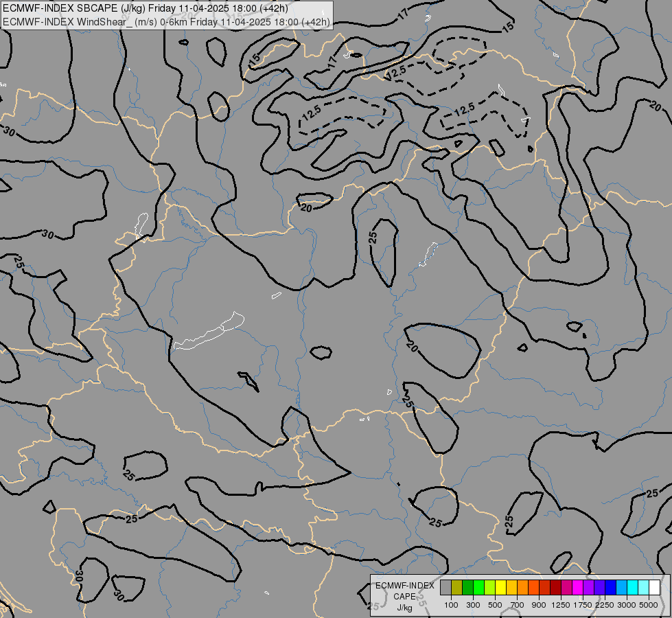Image resolution: width=672 pixels, height=618 pixels.
Task: Select the 1750 value on the legend scale
Action: click(583, 605)
